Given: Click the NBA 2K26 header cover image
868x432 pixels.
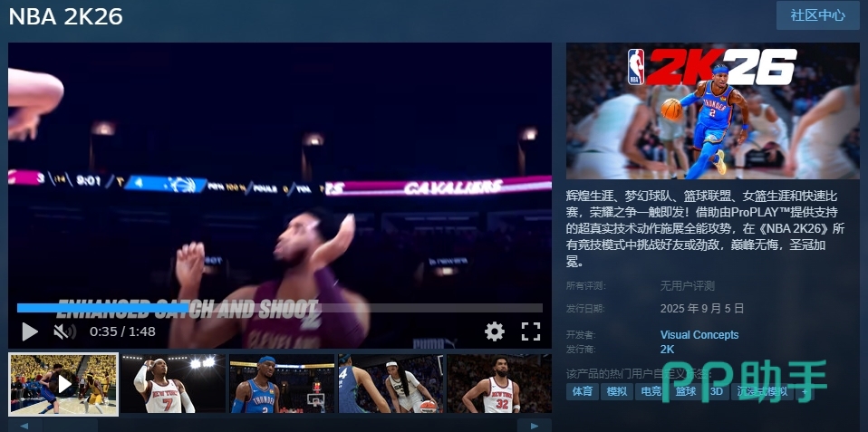Looking at the screenshot, I should (x=712, y=110).
